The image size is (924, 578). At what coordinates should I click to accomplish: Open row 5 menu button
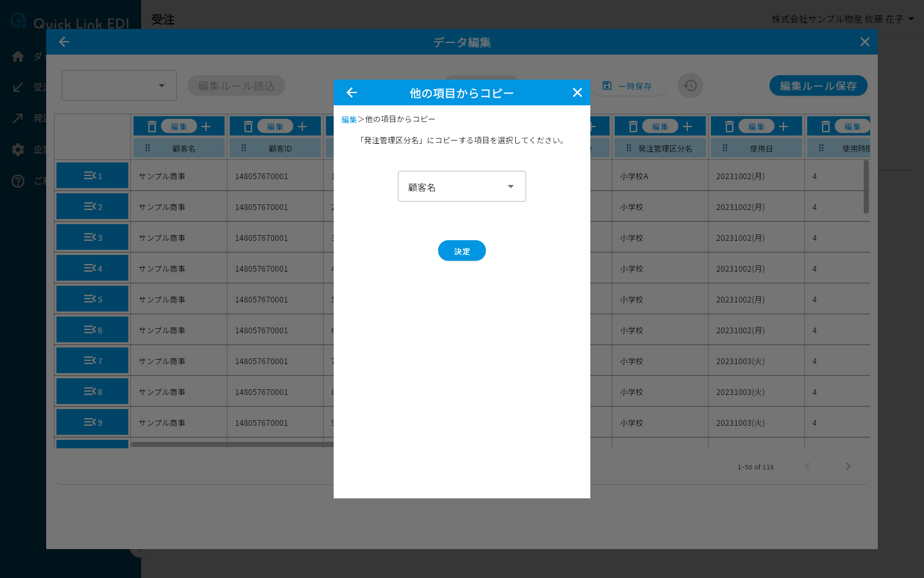(x=92, y=299)
